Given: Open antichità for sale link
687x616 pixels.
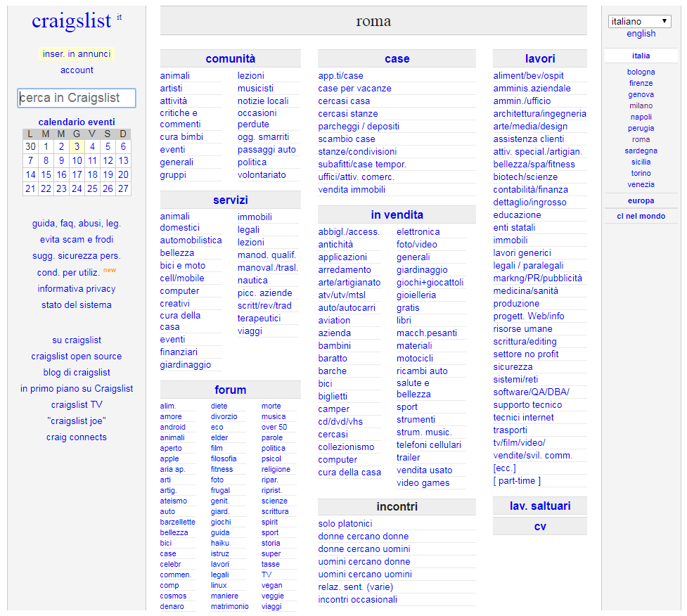Looking at the screenshot, I should coord(335,245).
